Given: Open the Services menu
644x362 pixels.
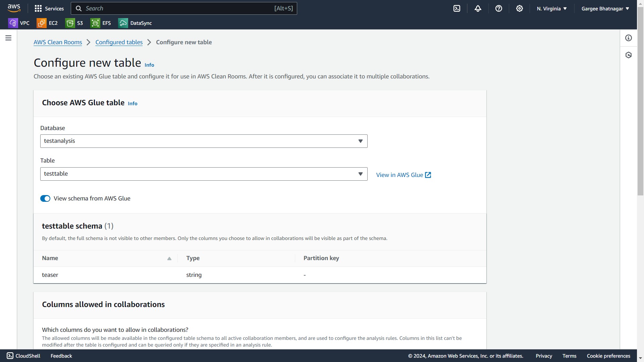Looking at the screenshot, I should tap(49, 9).
